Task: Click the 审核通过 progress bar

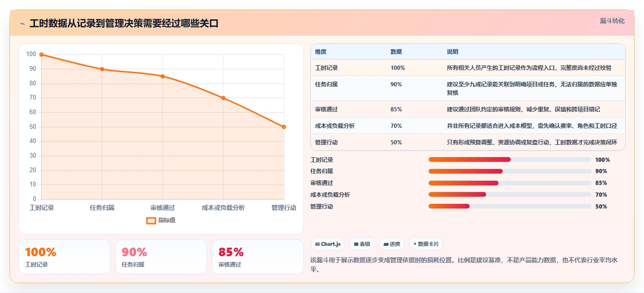Action: pos(510,183)
